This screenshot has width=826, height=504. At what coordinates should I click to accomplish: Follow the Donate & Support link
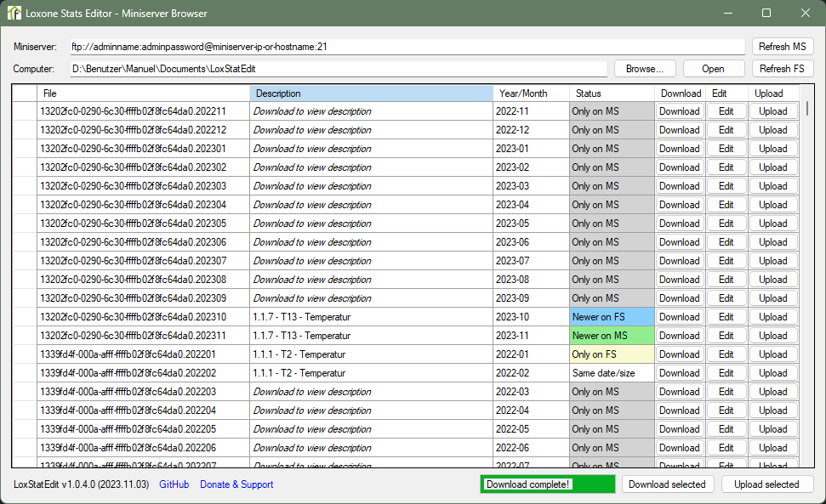click(236, 484)
